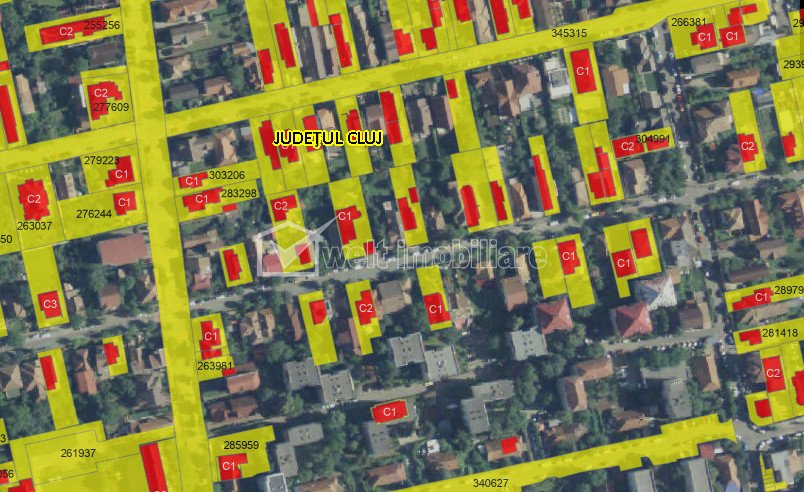The width and height of the screenshot is (804, 492).
Task: Select parcel number 255256
Action: pyautogui.click(x=101, y=25)
